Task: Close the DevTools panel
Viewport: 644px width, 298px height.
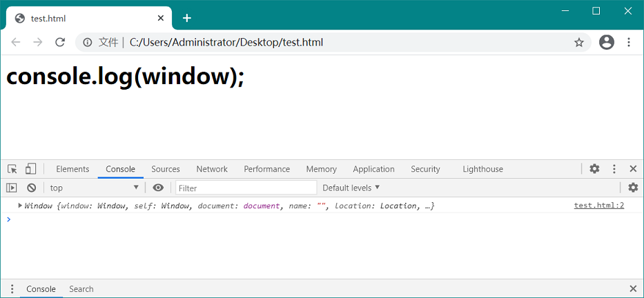Action: point(633,169)
